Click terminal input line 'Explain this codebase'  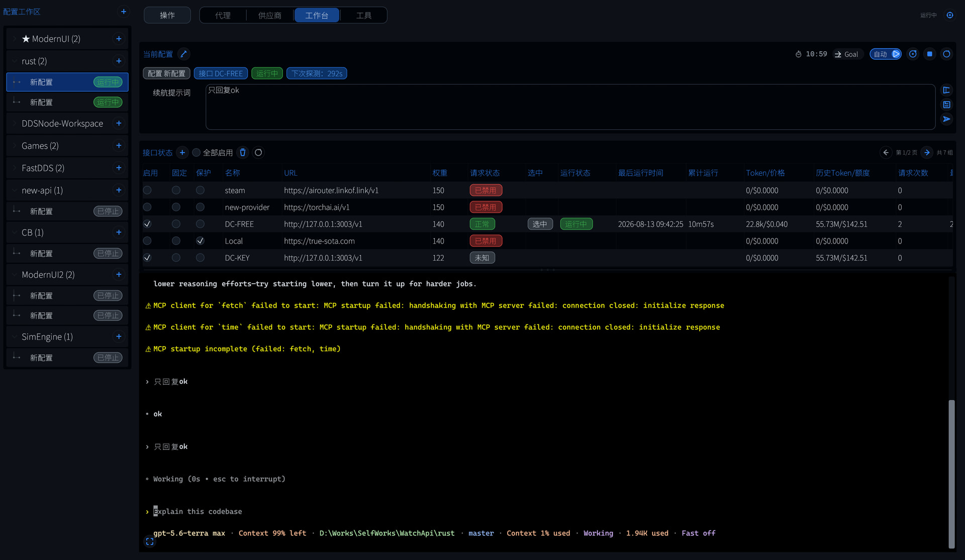coord(198,511)
